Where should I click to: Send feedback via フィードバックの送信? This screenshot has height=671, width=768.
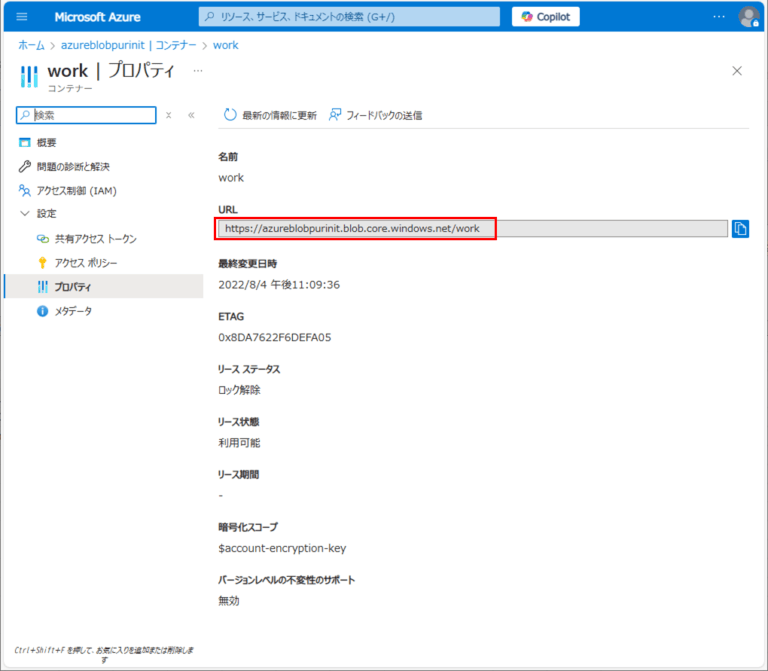375,115
